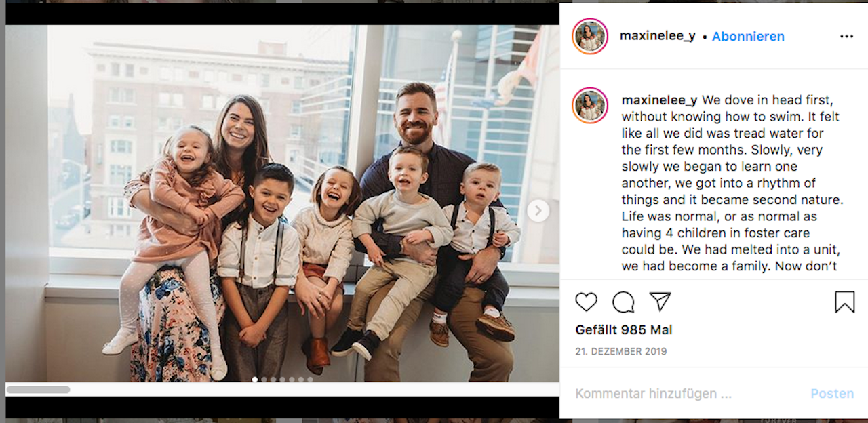
Task: View likes via Gefällt 985 Mal
Action: [624, 330]
